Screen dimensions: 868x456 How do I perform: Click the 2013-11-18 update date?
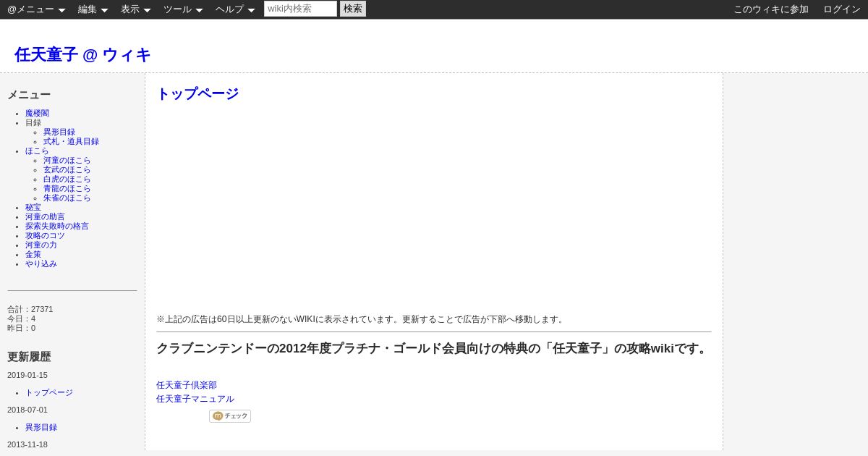click(27, 445)
